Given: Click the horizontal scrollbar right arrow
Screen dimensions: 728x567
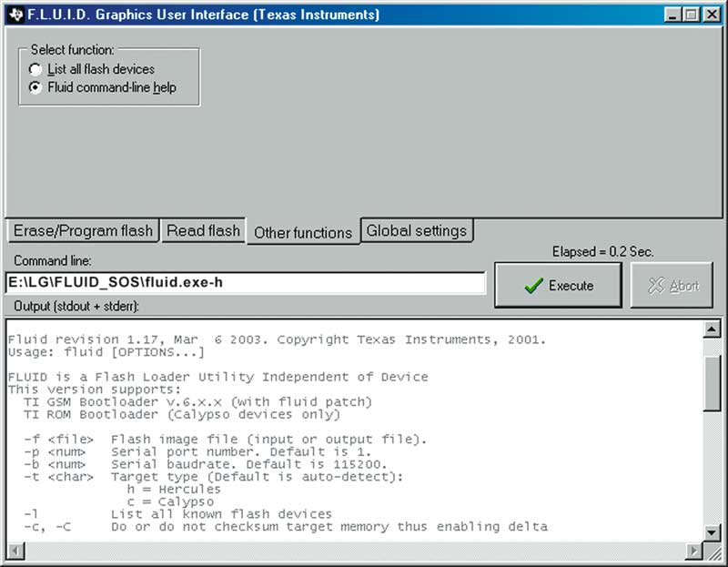Looking at the screenshot, I should 693,551.
